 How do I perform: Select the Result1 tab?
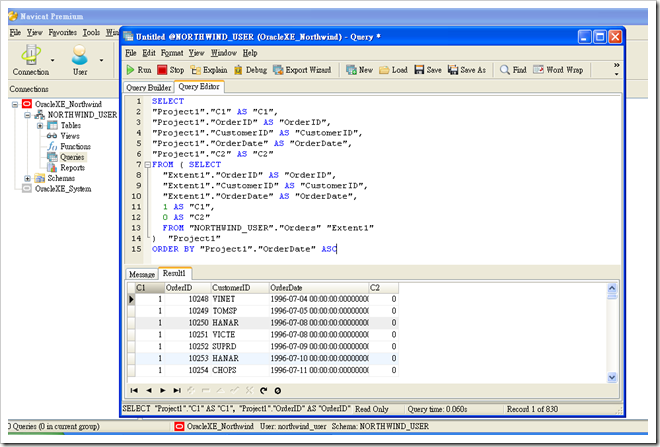pos(174,273)
